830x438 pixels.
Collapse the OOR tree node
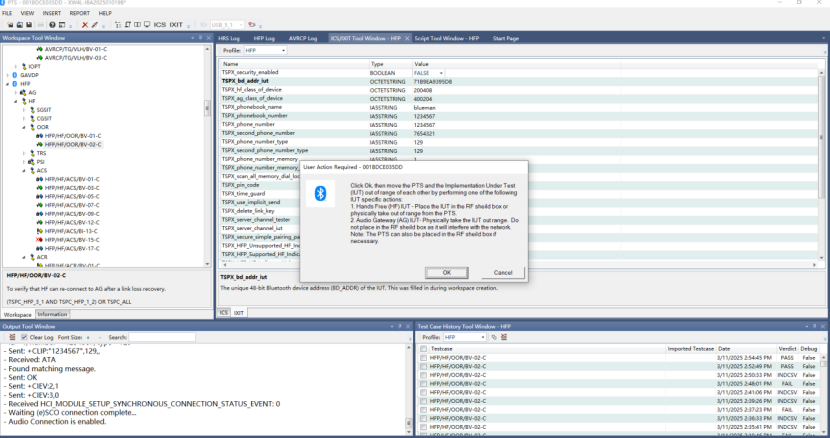click(24, 127)
